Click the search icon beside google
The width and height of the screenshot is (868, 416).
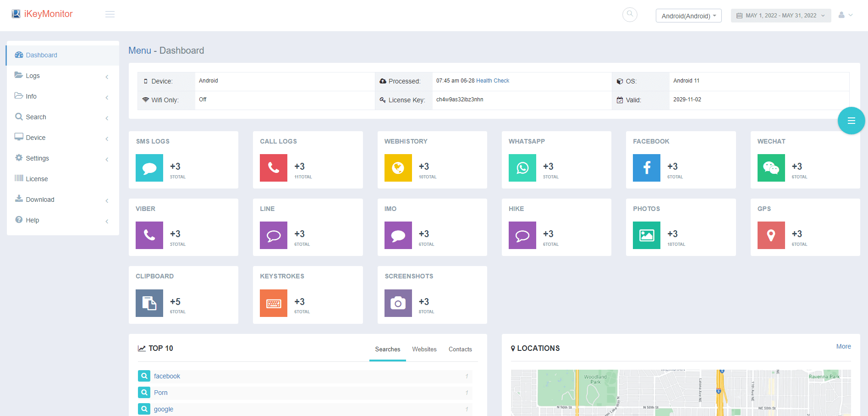[x=144, y=409]
